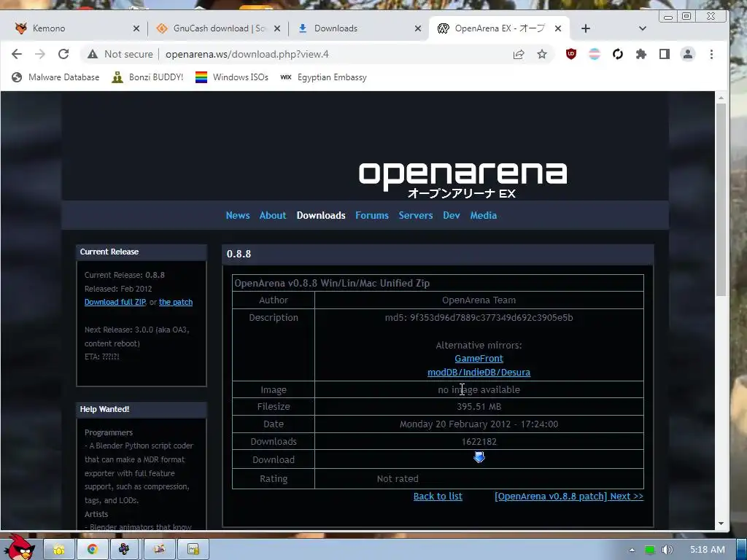Open the Media nav item
The height and width of the screenshot is (560, 747).
pos(483,215)
